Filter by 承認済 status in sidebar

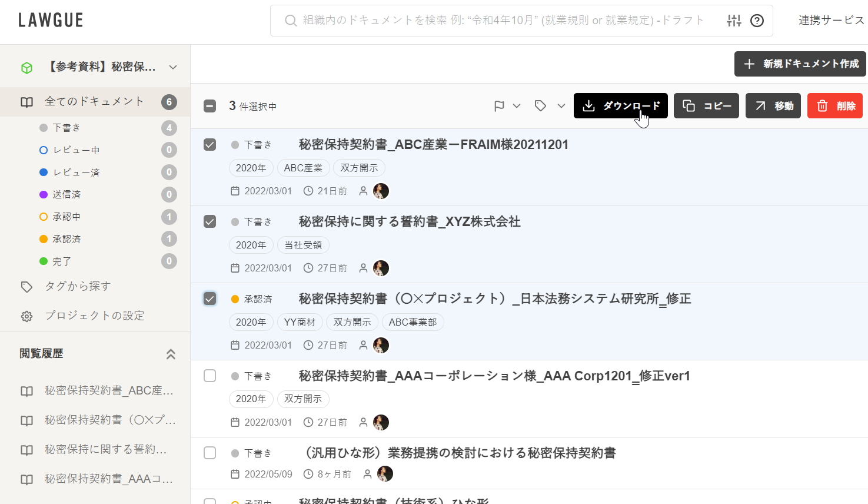(66, 239)
